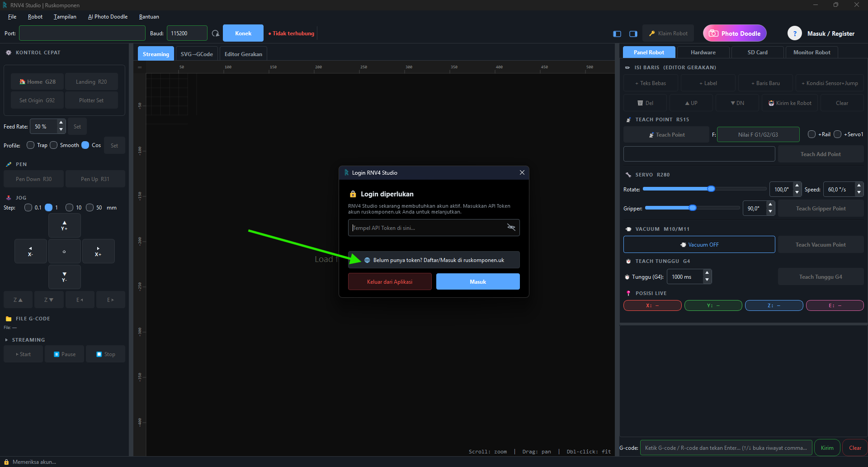Select the Trap profile radio
Viewport: 868px width, 467px height.
31,145
